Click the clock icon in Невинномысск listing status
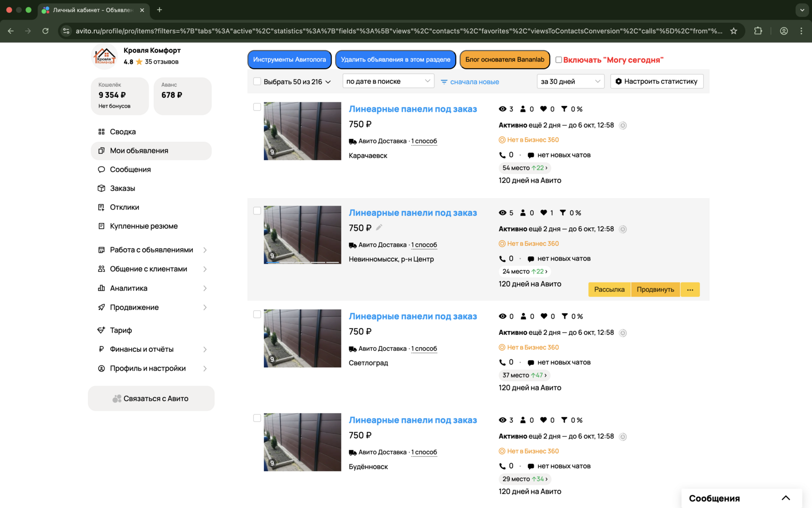The image size is (812, 508). [623, 229]
